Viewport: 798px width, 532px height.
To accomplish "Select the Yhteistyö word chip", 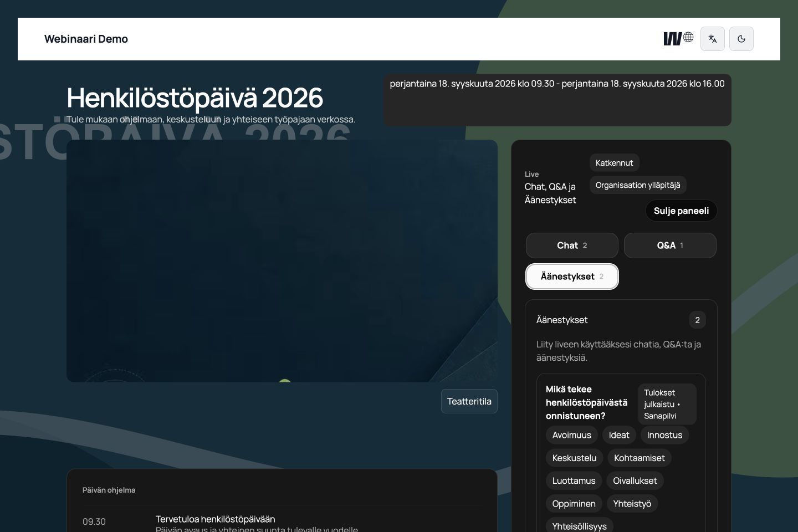I will (632, 504).
